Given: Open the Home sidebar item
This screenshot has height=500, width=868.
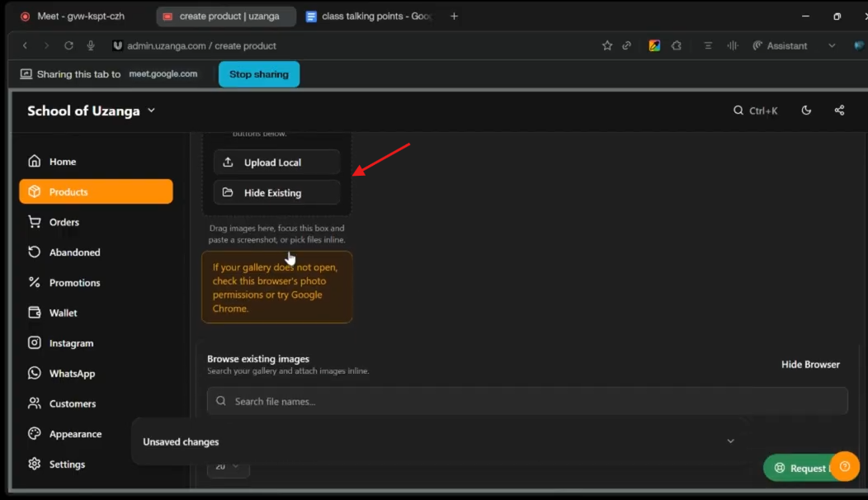Looking at the screenshot, I should click(x=96, y=161).
